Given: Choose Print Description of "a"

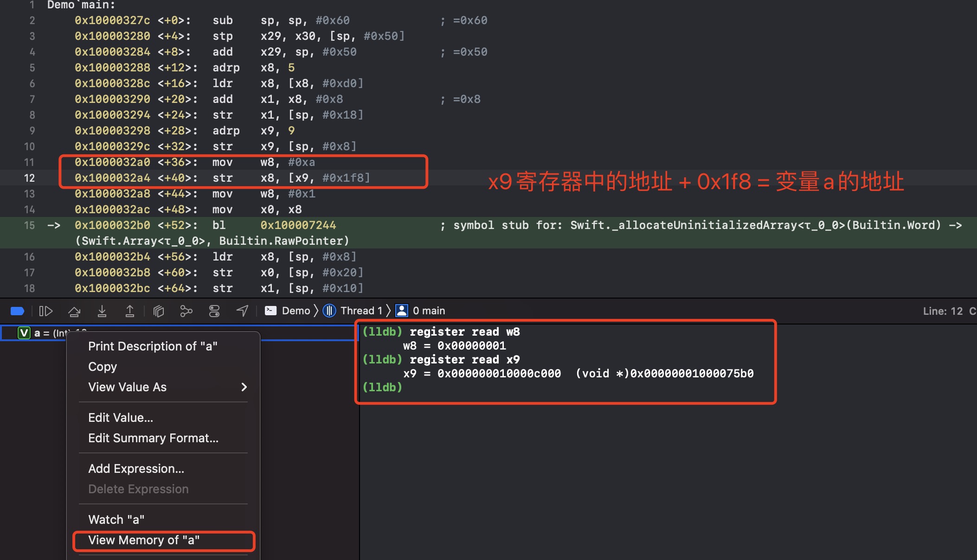Looking at the screenshot, I should (x=153, y=346).
